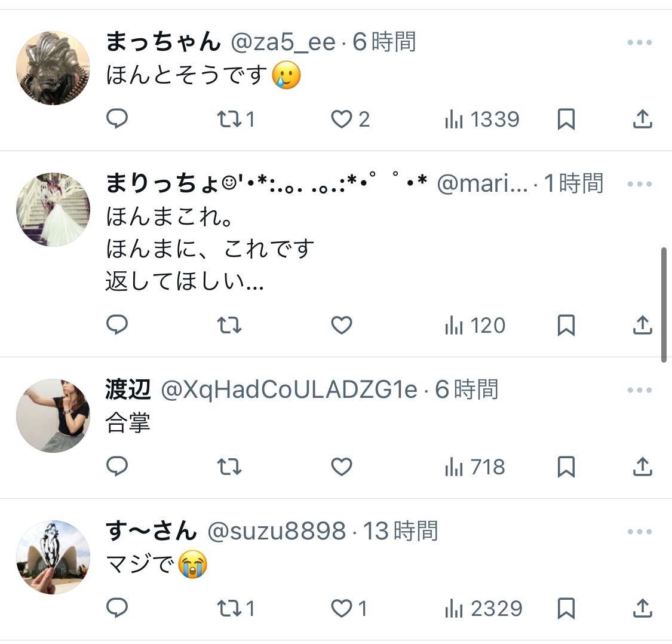Open more options for まっちゃん's tweet

pos(639,43)
